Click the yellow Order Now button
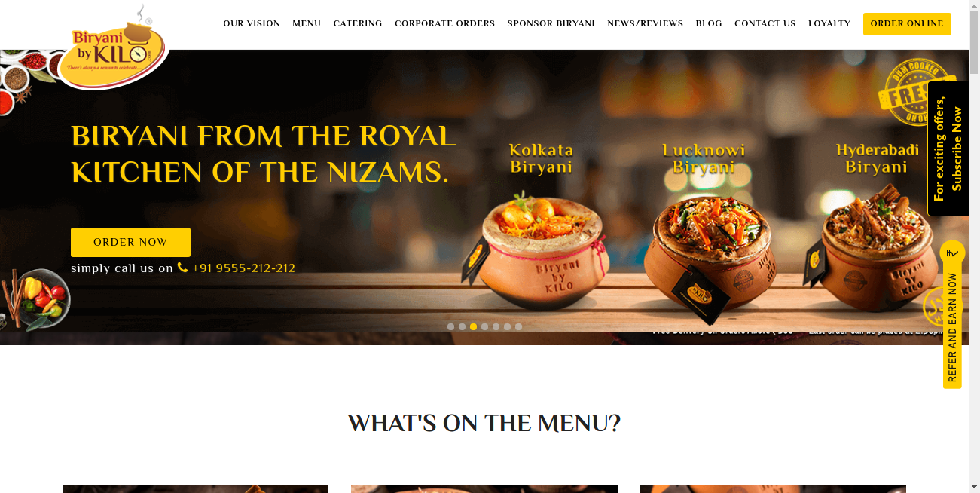 click(x=130, y=242)
